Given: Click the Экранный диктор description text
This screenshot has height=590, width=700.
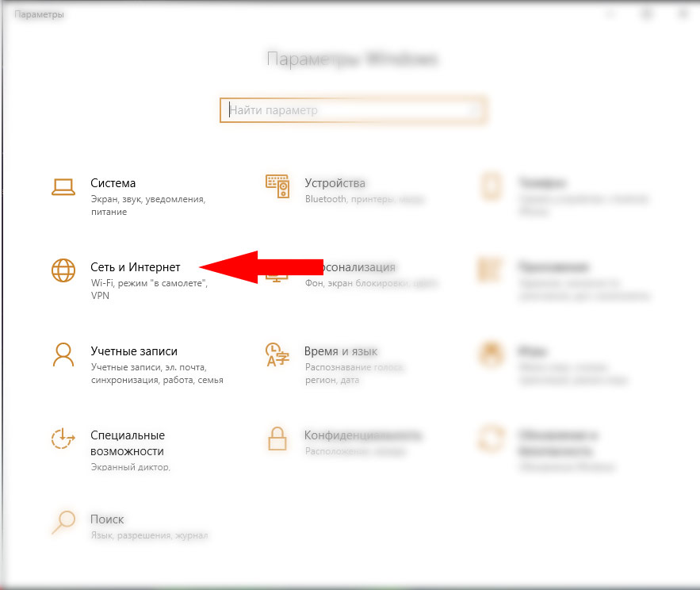Looking at the screenshot, I should pyautogui.click(x=130, y=467).
